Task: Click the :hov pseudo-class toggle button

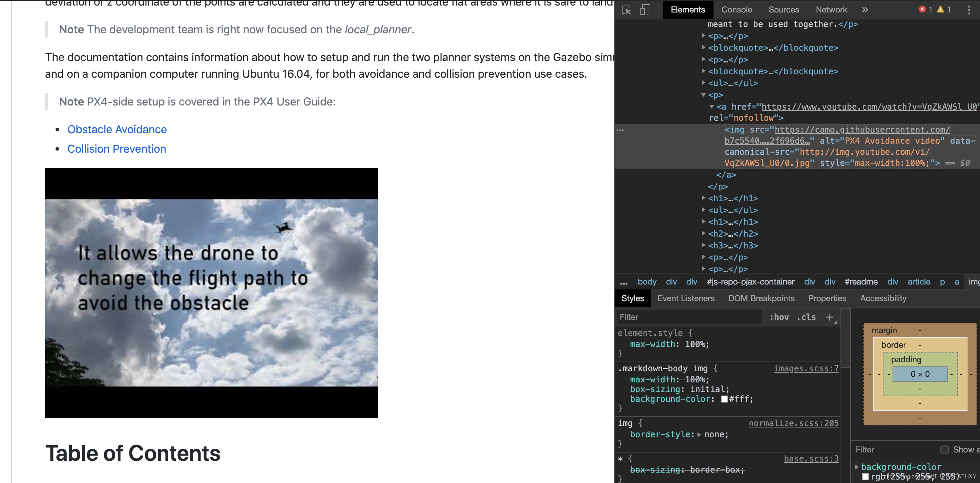Action: tap(779, 317)
